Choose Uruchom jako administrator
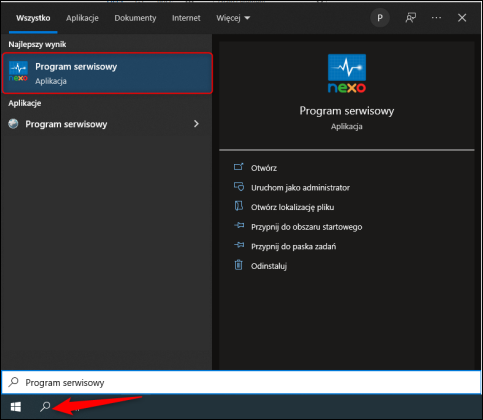Viewport: 483px width, 420px height. [300, 188]
